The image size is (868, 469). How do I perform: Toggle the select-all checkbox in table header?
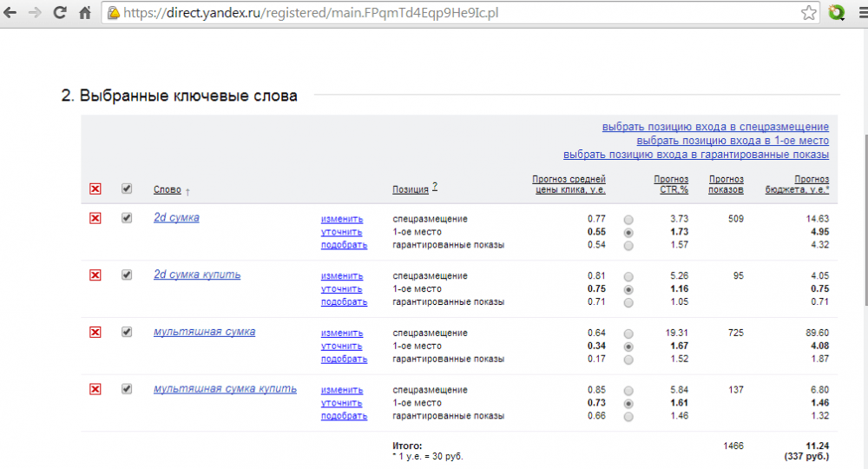[127, 188]
